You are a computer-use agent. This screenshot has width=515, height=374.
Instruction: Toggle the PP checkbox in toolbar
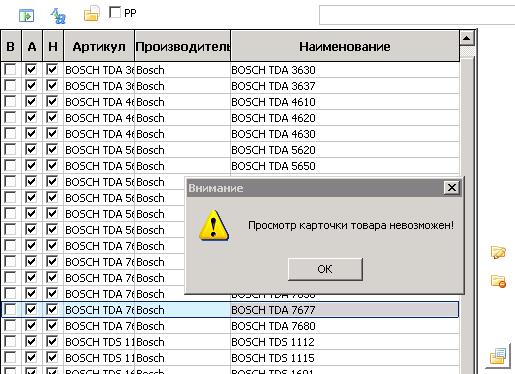pyautogui.click(x=115, y=13)
